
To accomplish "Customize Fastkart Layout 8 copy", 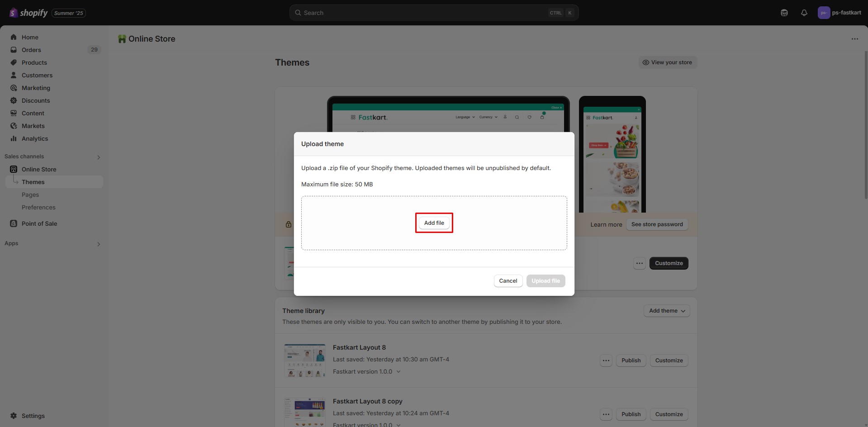I will pyautogui.click(x=669, y=414).
